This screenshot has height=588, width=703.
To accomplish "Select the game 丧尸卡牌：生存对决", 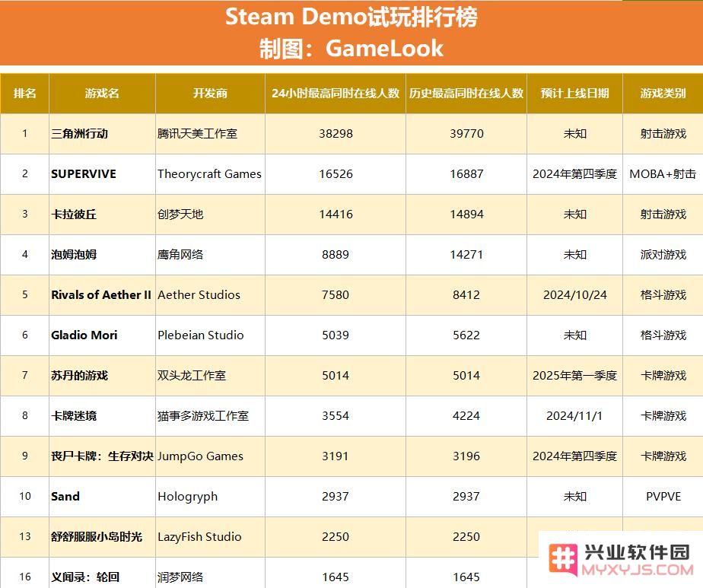I will (x=102, y=456).
